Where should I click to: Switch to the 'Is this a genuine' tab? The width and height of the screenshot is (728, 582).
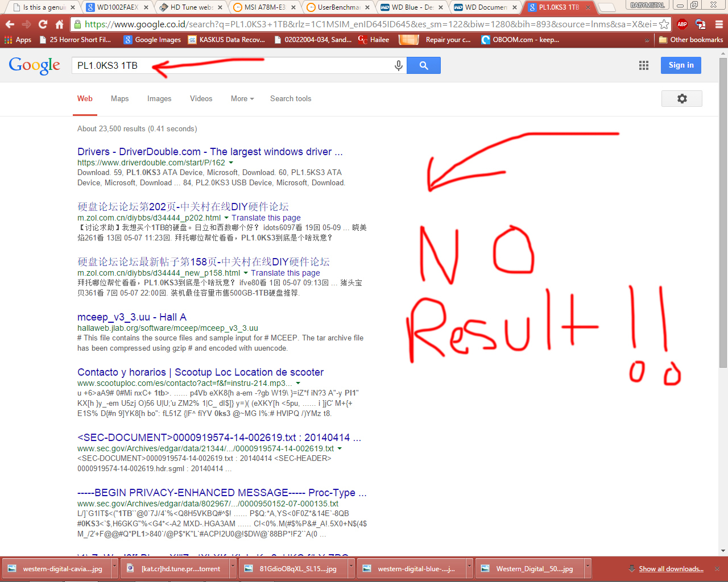click(x=44, y=7)
